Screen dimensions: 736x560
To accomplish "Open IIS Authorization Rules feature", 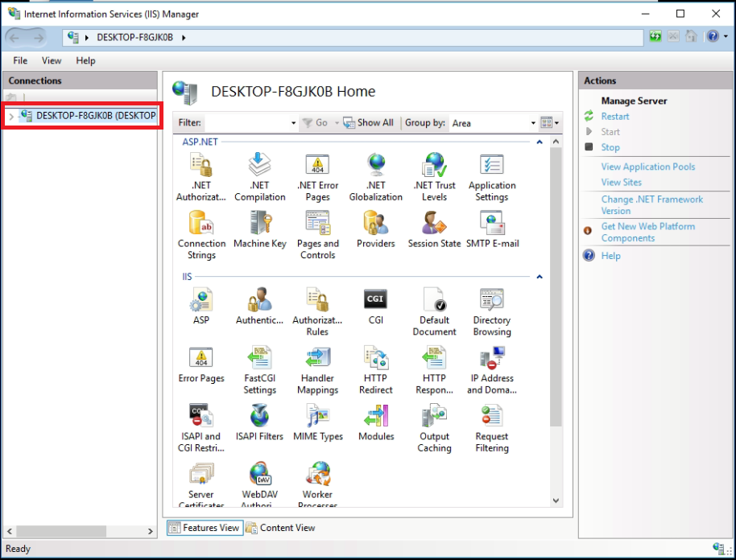I will coord(318,312).
